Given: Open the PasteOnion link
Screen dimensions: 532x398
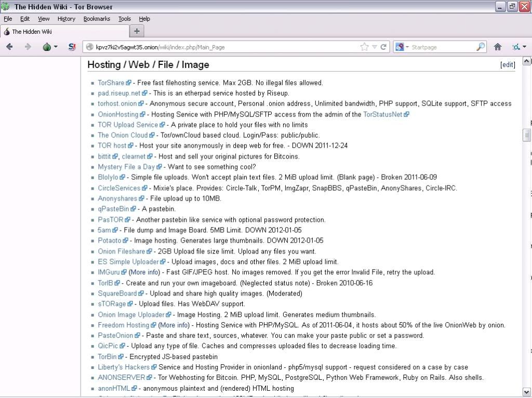Looking at the screenshot, I should [x=115, y=336].
